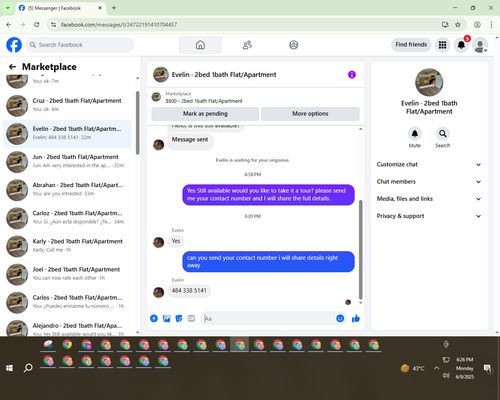Click browser back arrow
The image size is (500, 400).
pyautogui.click(x=9, y=24)
